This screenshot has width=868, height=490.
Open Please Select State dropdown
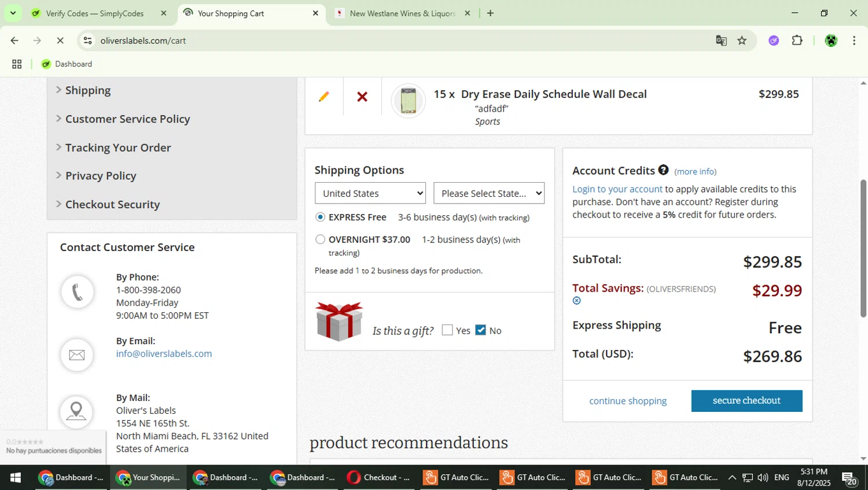tap(489, 193)
